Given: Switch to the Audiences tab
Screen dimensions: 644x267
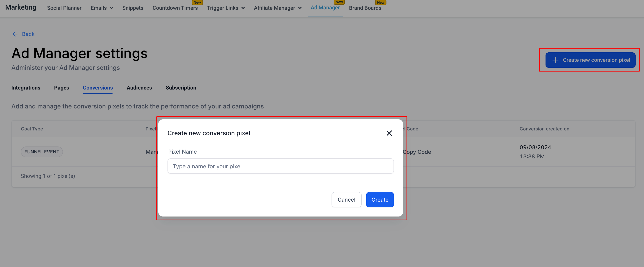Looking at the screenshot, I should coord(139,88).
